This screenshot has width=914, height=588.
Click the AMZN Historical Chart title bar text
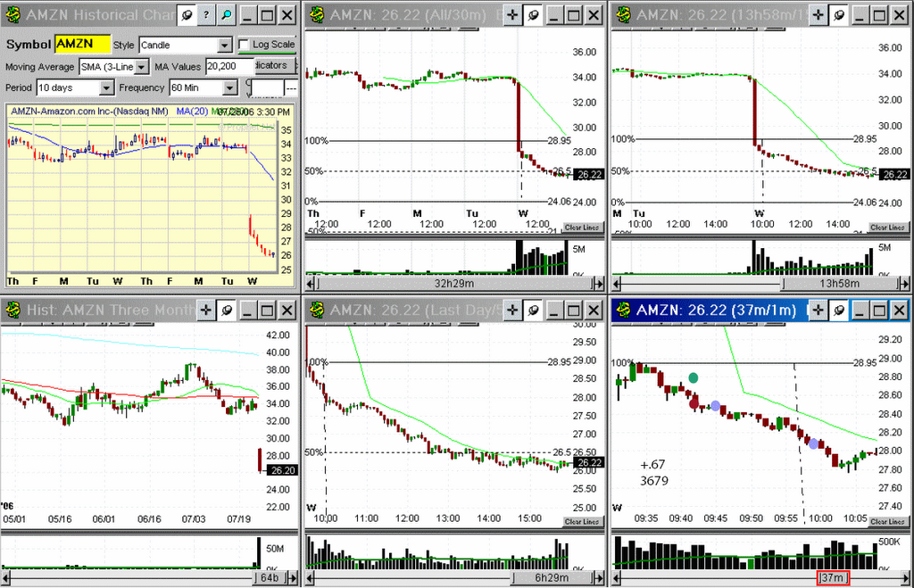point(100,15)
